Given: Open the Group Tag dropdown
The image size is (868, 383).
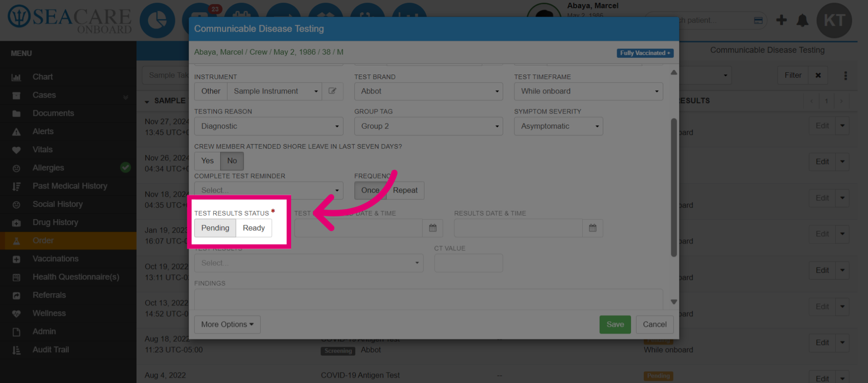Looking at the screenshot, I should [429, 126].
